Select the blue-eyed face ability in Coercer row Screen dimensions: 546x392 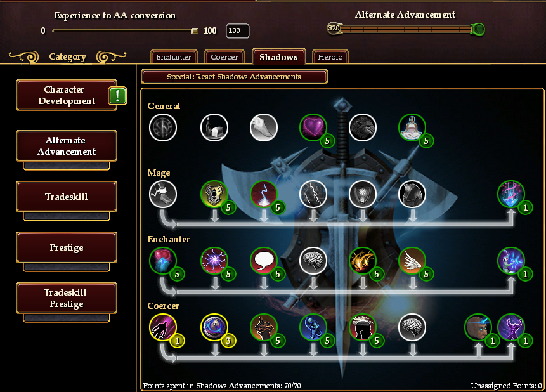[x=478, y=327]
